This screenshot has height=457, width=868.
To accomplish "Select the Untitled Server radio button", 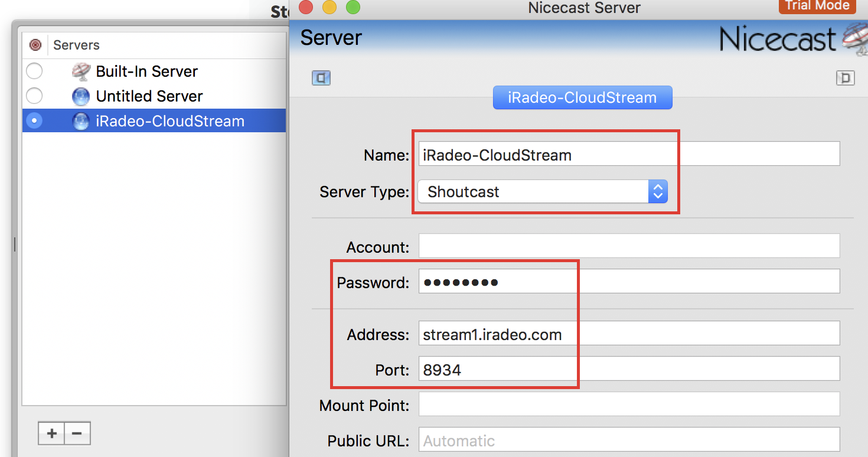I will (34, 96).
